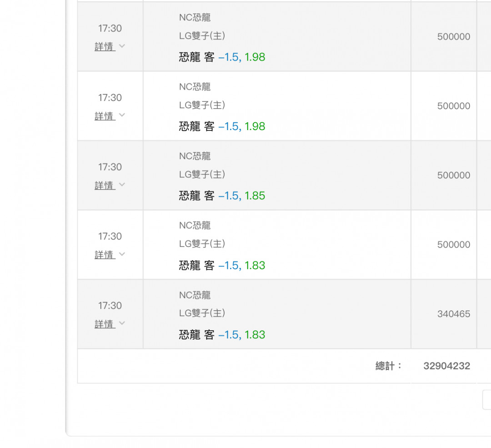Expand details chevron in the first bet row
The image size is (491, 448).
[x=122, y=46]
